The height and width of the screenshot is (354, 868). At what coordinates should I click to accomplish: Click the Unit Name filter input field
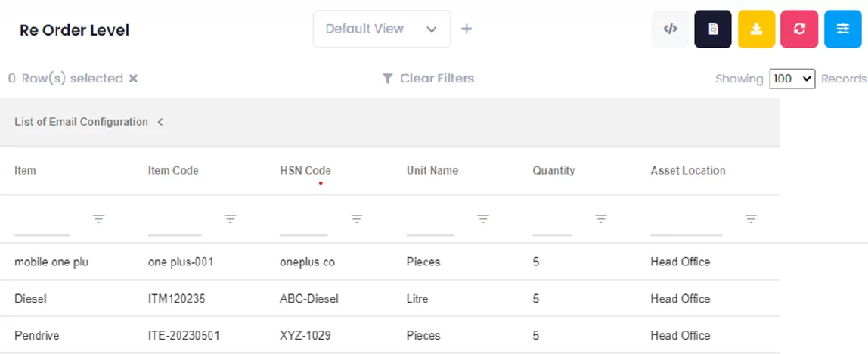coord(430,225)
